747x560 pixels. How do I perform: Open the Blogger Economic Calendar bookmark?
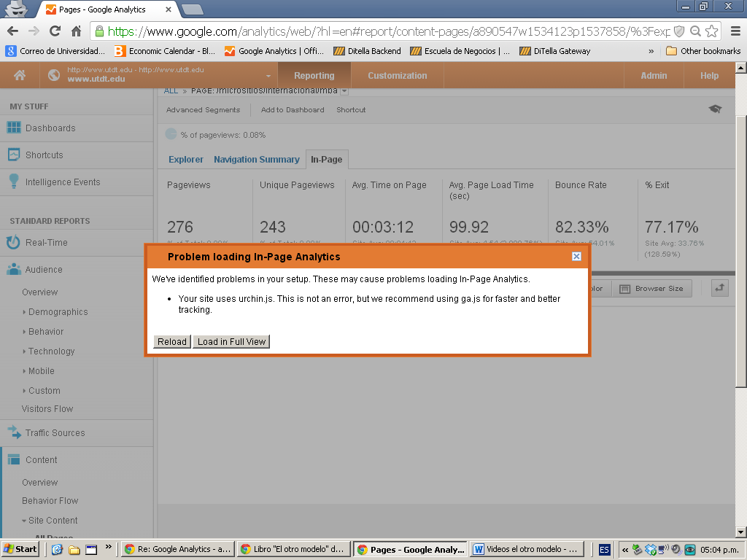tap(165, 51)
